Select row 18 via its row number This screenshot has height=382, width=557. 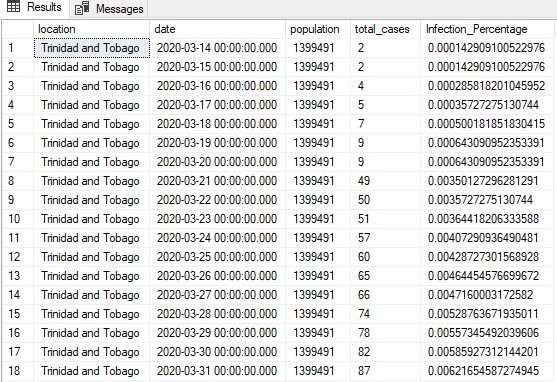pyautogui.click(x=18, y=371)
